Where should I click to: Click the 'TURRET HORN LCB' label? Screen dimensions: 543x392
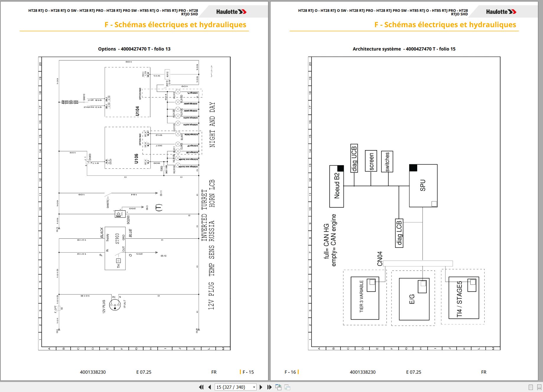click(208, 194)
